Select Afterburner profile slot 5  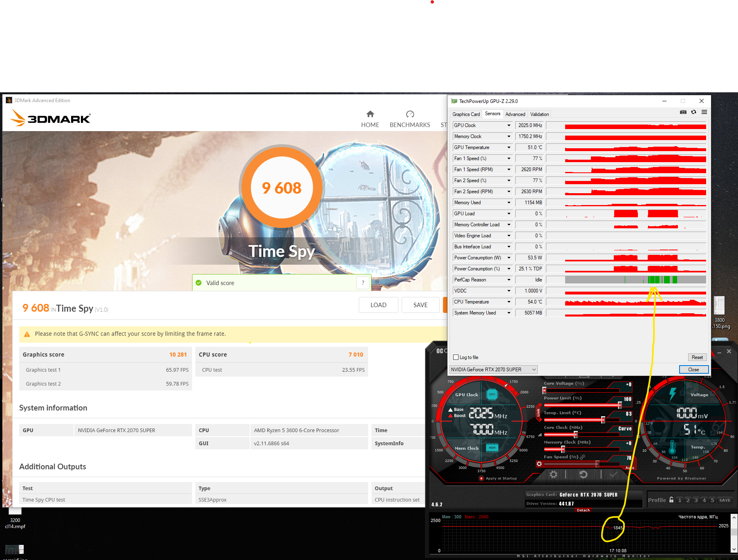(x=712, y=500)
